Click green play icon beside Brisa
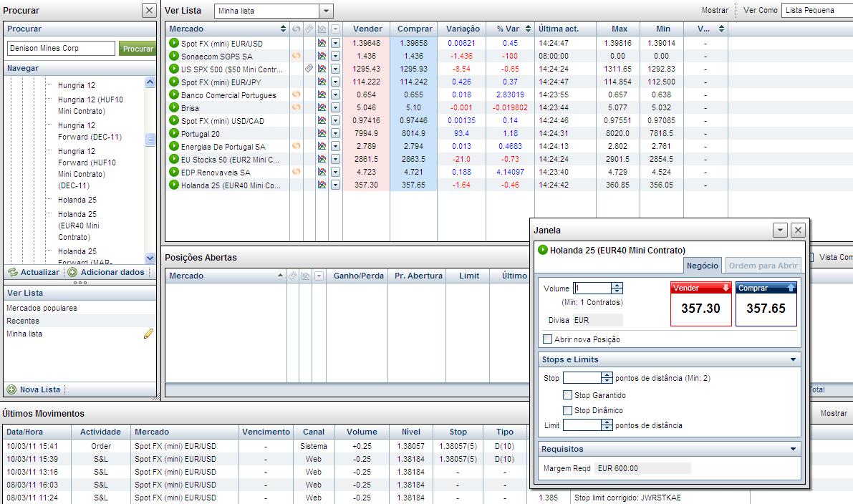 [x=174, y=107]
